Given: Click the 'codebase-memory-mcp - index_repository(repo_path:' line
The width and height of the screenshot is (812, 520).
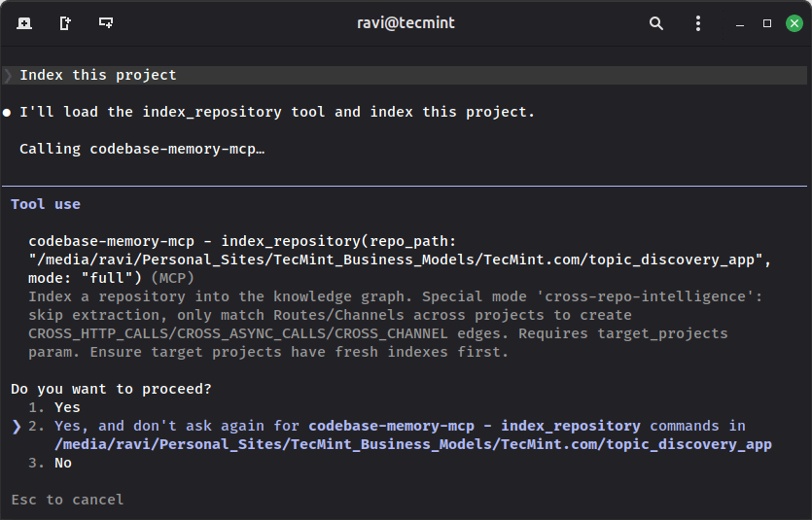Looking at the screenshot, I should tap(242, 242).
